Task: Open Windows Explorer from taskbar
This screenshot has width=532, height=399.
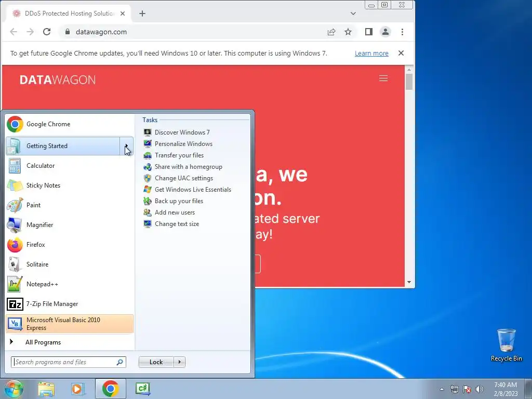Action: [x=46, y=389]
